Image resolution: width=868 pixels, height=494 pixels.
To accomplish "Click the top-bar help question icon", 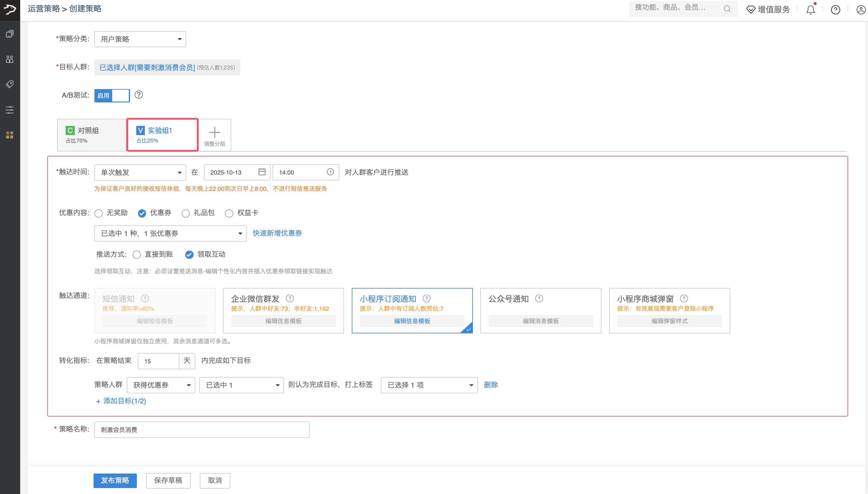I will (x=835, y=10).
